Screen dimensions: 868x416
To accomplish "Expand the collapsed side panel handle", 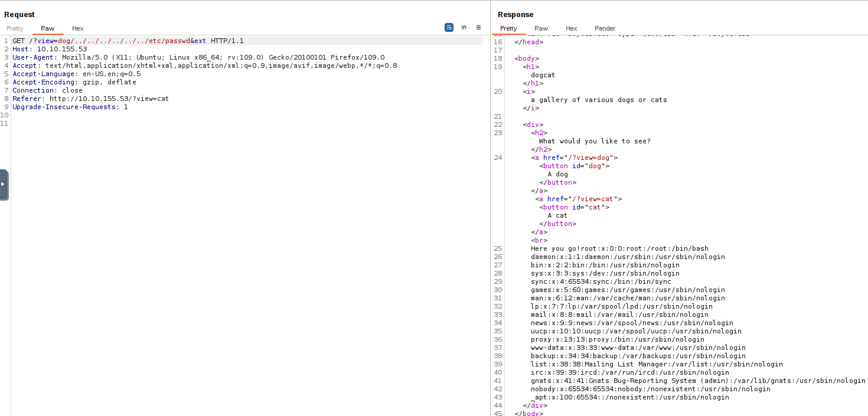I will (4, 185).
